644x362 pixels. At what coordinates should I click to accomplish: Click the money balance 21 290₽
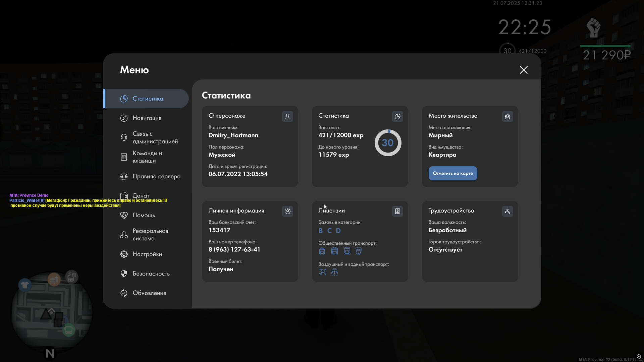point(607,55)
